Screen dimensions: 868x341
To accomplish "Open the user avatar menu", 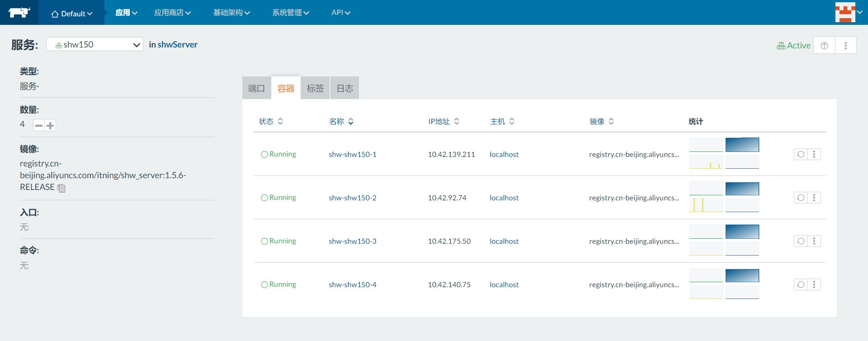I will click(x=849, y=12).
